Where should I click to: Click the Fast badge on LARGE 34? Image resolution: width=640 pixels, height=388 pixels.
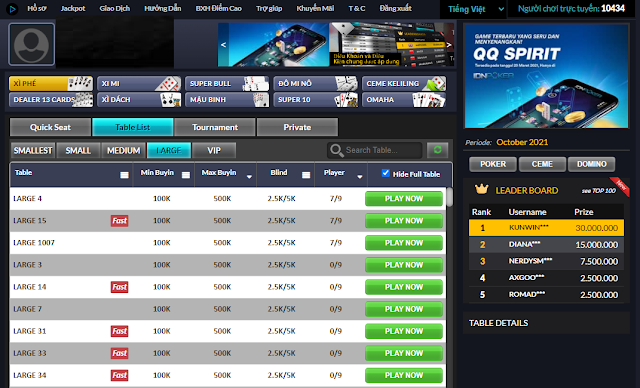tap(120, 375)
